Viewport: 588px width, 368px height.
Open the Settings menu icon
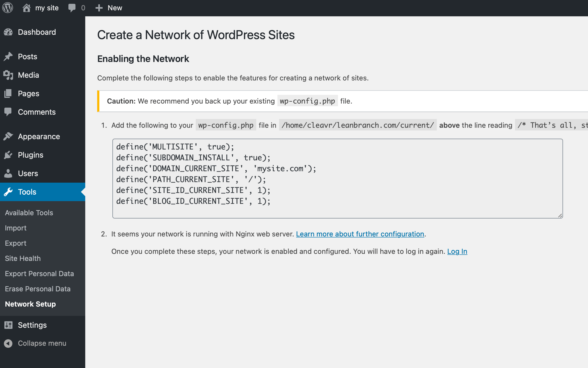click(8, 325)
